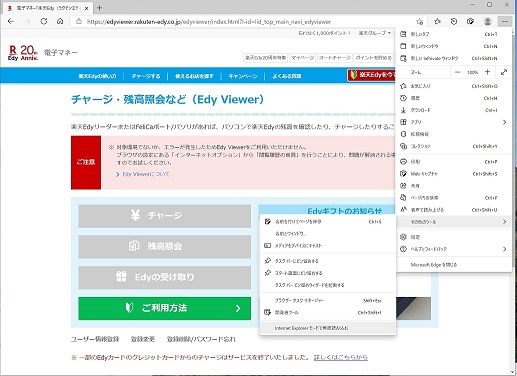The width and height of the screenshot is (517, 376).
Task: Select メディアをデバイスにキャスト in submenu
Action: coord(328,246)
